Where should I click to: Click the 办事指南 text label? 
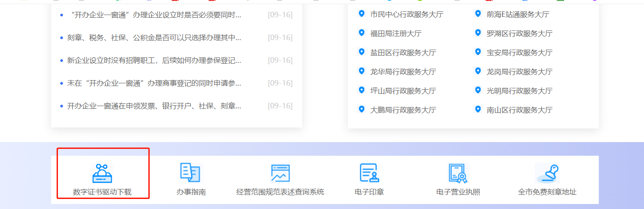[x=191, y=192]
